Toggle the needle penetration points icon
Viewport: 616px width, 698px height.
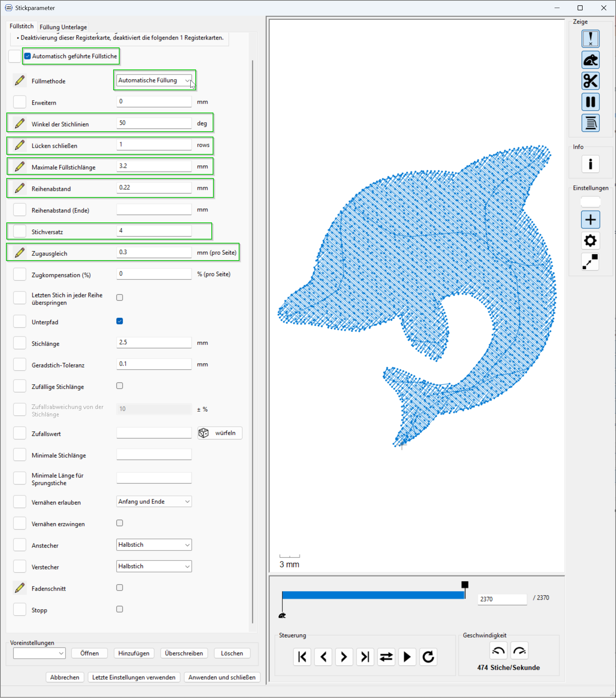pos(590,39)
